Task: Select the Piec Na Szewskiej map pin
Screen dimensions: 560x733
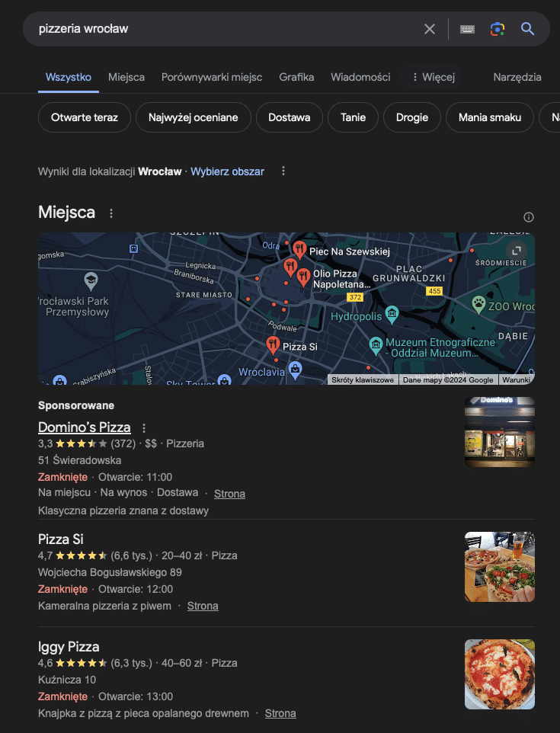Action: [299, 249]
